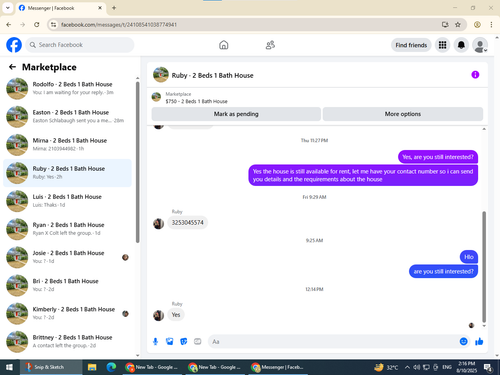Image resolution: width=500 pixels, height=375 pixels.
Task: Select the Messenger | Facebook tab
Action: tap(60, 8)
